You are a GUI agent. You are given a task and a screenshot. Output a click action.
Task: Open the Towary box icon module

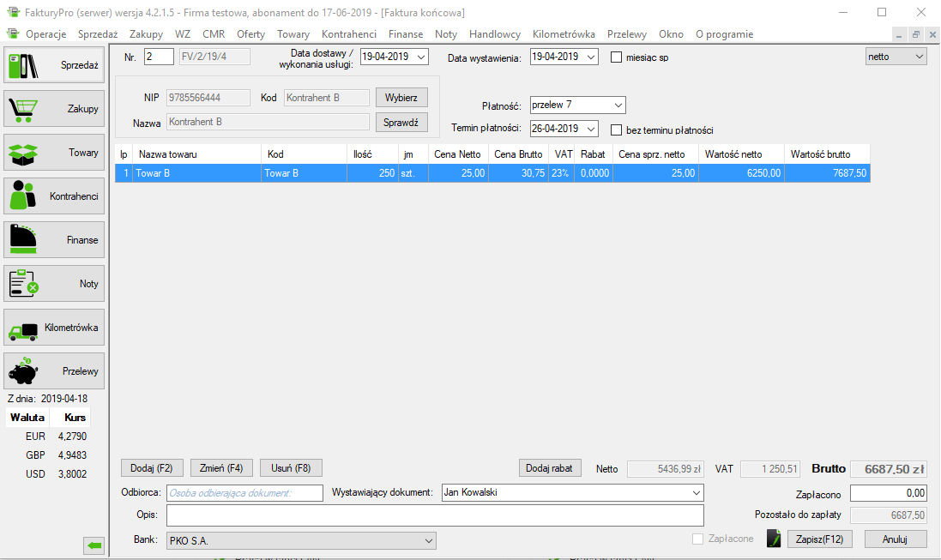click(x=54, y=153)
